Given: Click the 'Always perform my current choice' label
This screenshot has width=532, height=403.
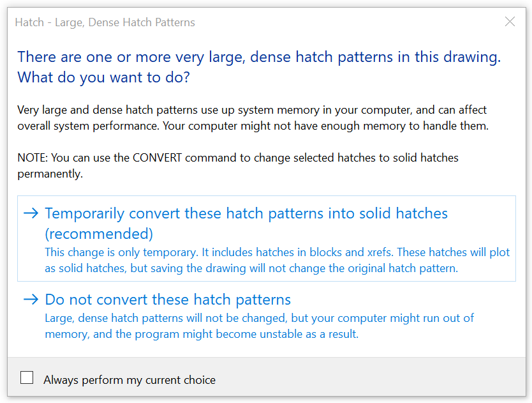Looking at the screenshot, I should [129, 380].
